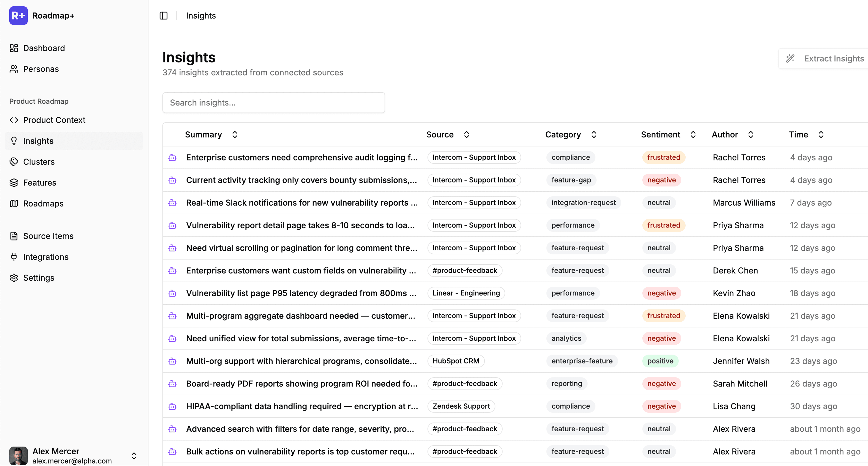Screen dimensions: 868x466
Task: Open Dashboard from the sidebar icon
Action: [x=14, y=48]
